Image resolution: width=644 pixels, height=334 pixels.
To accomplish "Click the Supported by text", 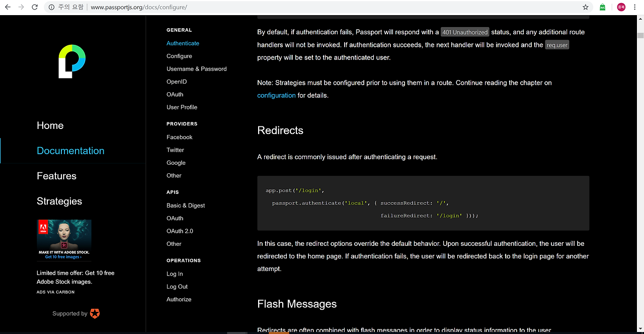I will pos(70,313).
